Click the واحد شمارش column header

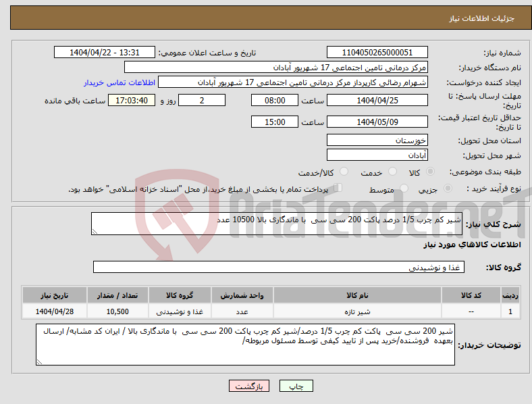[242, 295]
